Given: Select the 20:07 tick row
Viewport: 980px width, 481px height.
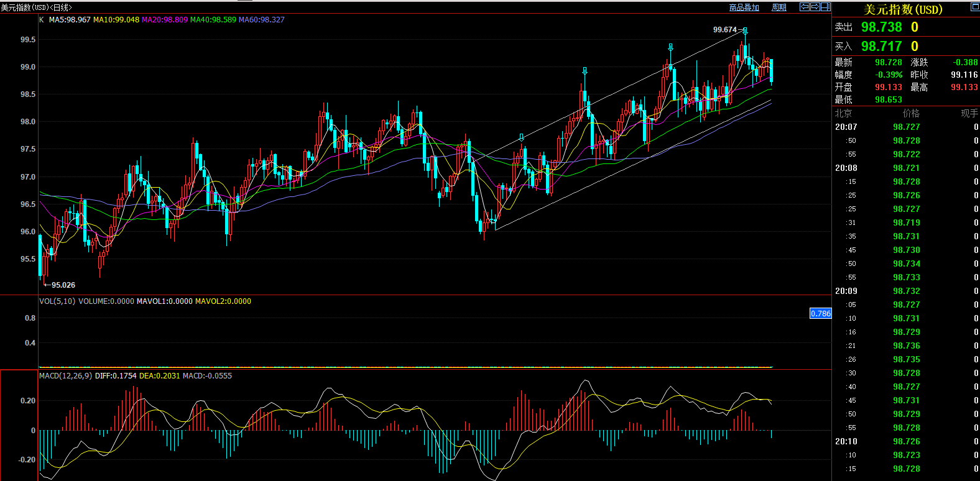Looking at the screenshot, I should [906, 127].
